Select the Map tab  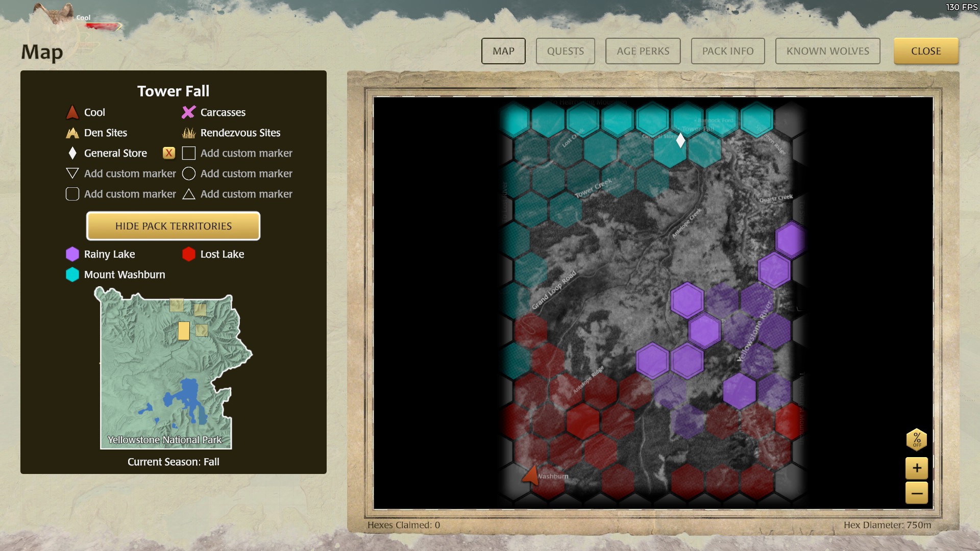point(503,51)
